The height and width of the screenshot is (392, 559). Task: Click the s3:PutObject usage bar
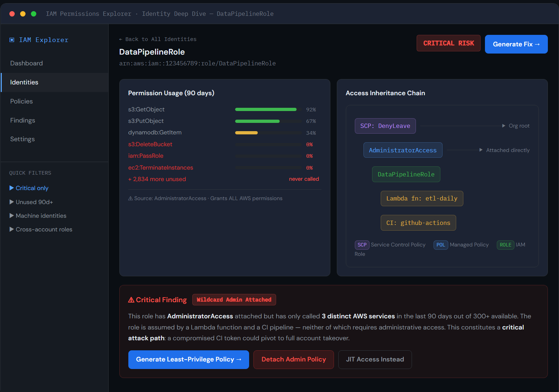[x=268, y=121]
